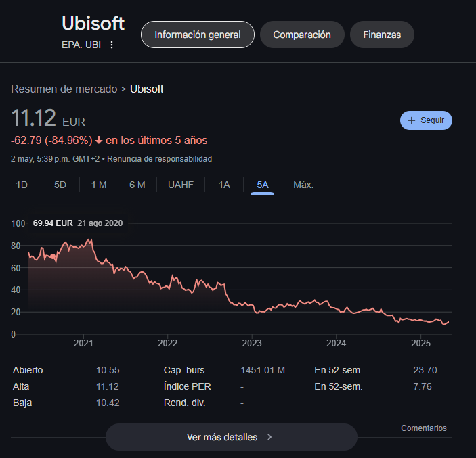Click the Rend. div. label
This screenshot has height=458, width=476.
click(185, 403)
